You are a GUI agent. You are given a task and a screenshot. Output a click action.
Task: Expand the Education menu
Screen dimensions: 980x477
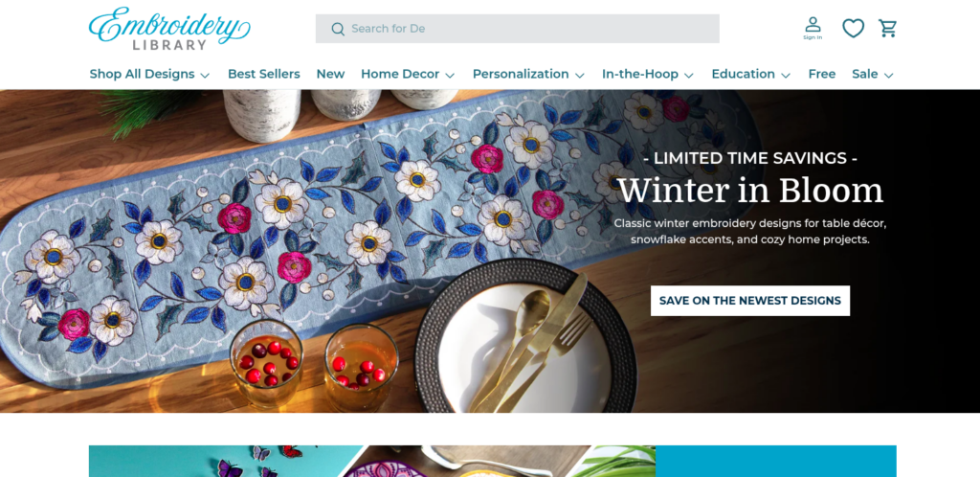pyautogui.click(x=751, y=74)
